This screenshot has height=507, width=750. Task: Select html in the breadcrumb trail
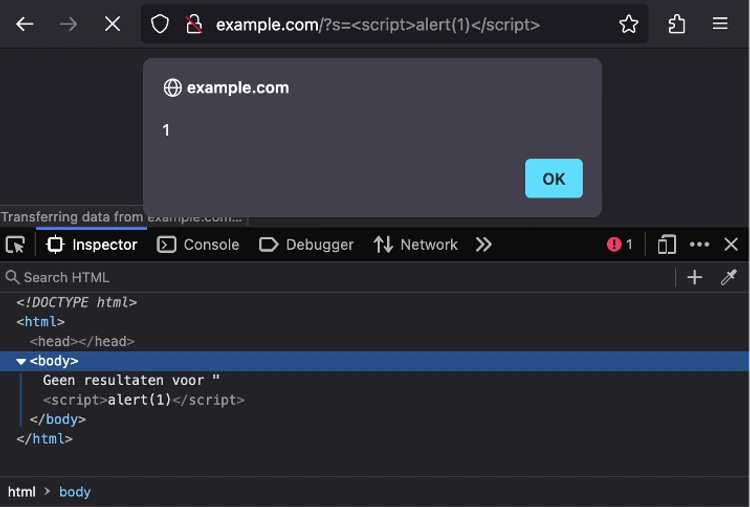point(22,492)
